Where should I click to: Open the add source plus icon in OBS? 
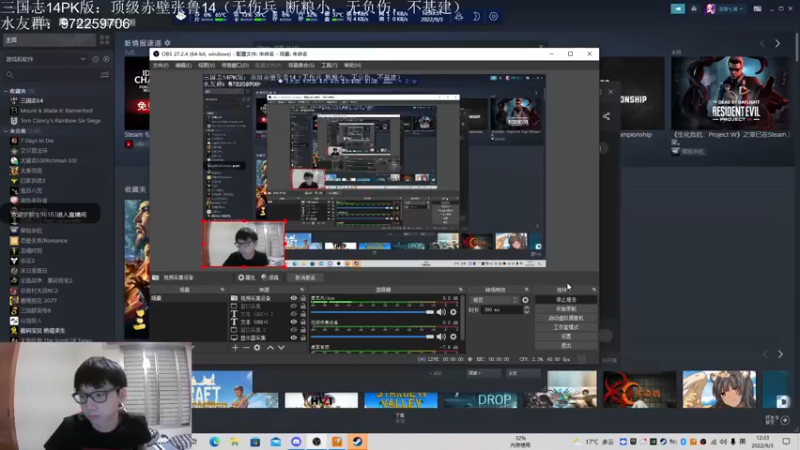pos(235,347)
